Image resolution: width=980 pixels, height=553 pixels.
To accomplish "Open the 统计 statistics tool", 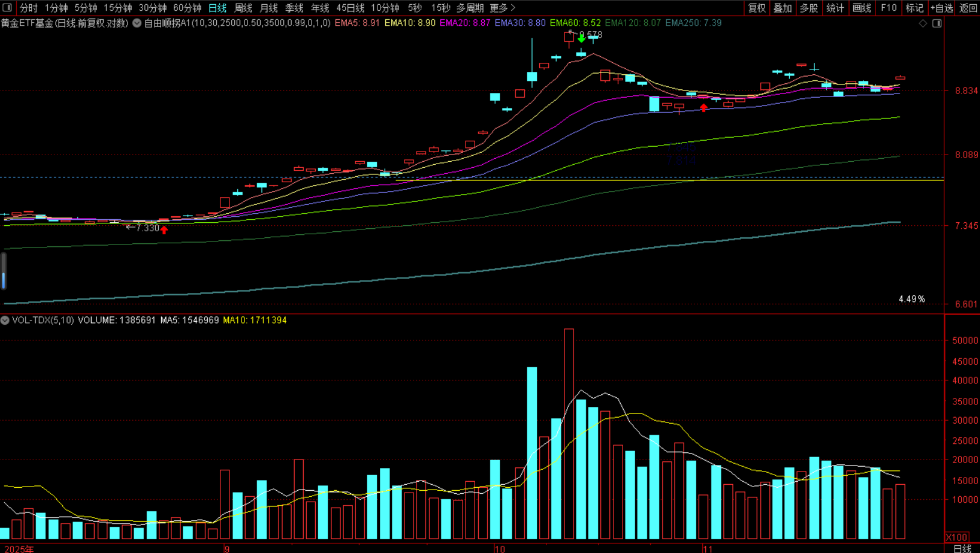I will 835,8.
